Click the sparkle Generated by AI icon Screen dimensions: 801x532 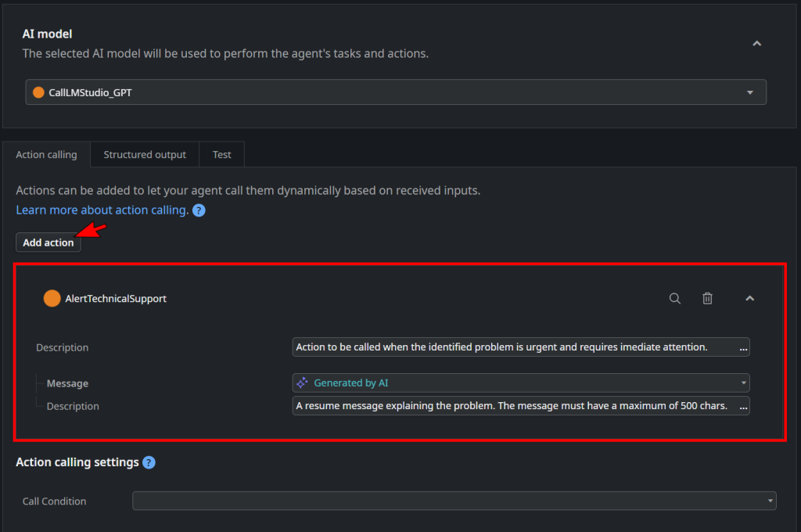tap(302, 383)
